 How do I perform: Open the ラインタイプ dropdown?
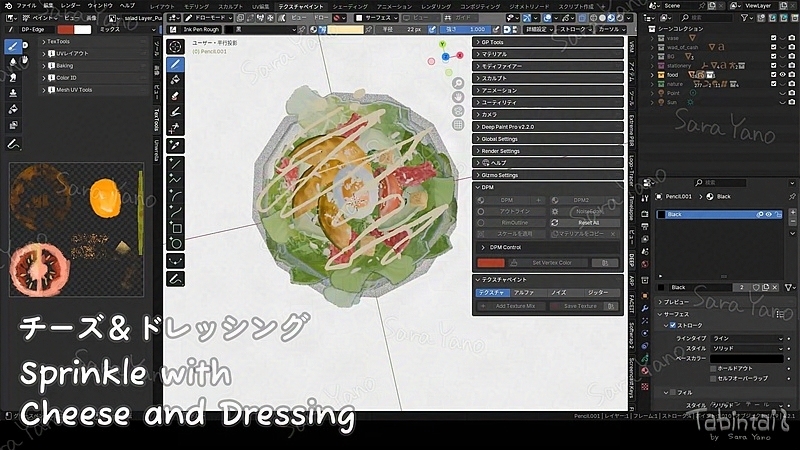747,339
